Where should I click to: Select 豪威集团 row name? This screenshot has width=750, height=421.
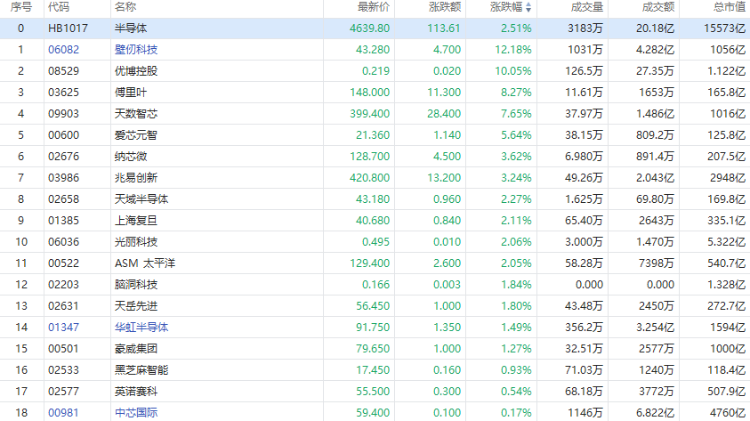136,349
